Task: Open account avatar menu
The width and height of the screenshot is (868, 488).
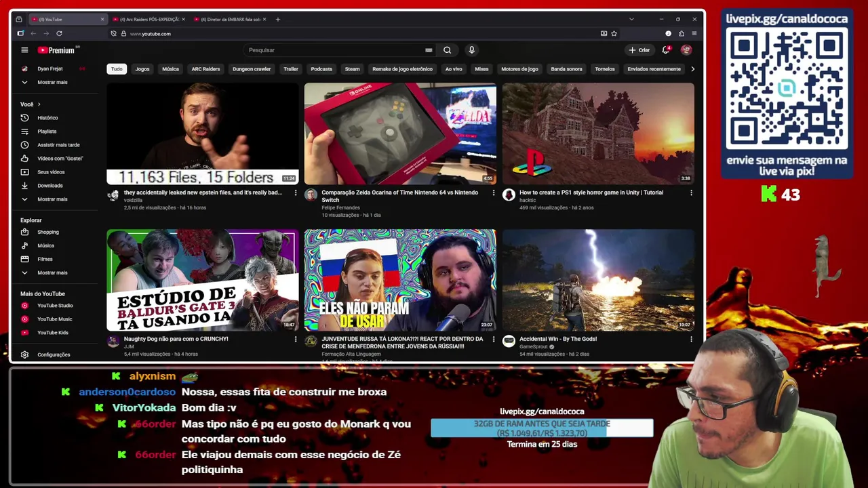Action: [686, 49]
